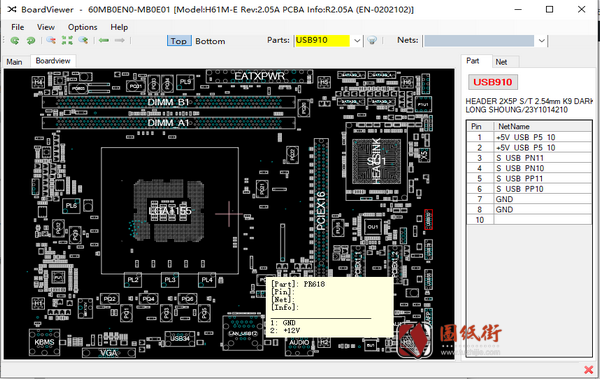Click the green back arrow icon
The width and height of the screenshot is (600, 379).
(104, 40)
